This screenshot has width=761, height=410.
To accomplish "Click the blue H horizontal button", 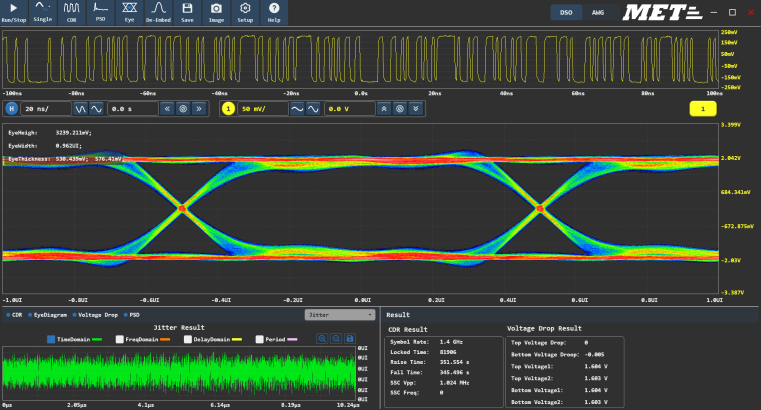I will pyautogui.click(x=12, y=108).
